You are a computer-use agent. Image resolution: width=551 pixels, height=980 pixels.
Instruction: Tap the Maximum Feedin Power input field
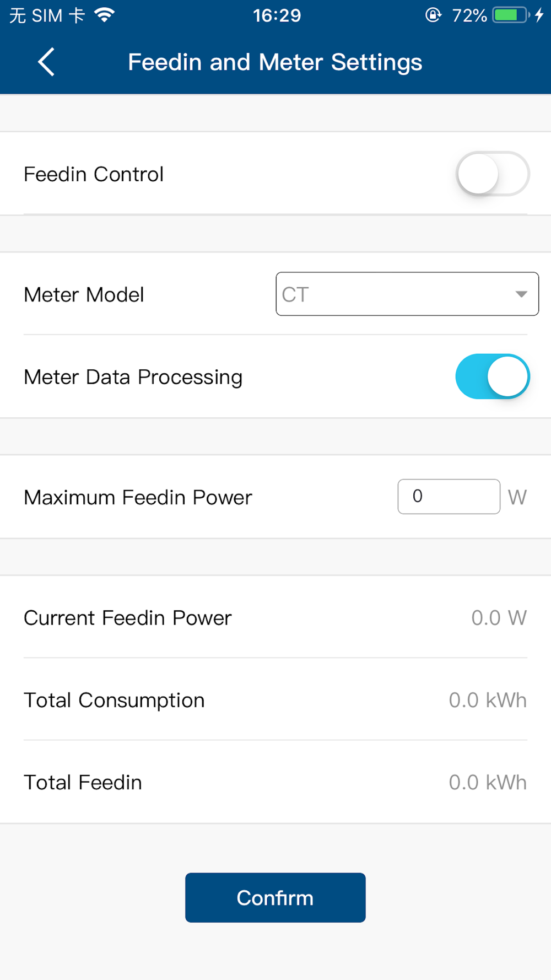449,497
